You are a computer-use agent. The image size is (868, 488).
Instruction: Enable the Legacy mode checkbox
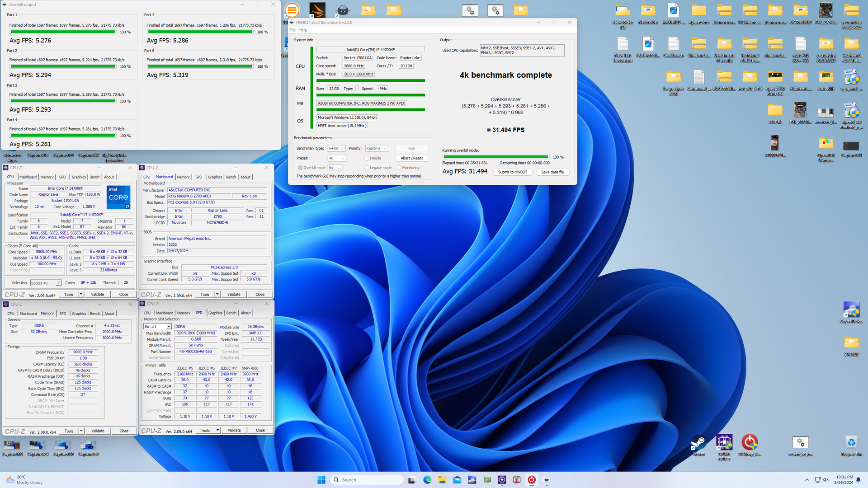pyautogui.click(x=367, y=168)
